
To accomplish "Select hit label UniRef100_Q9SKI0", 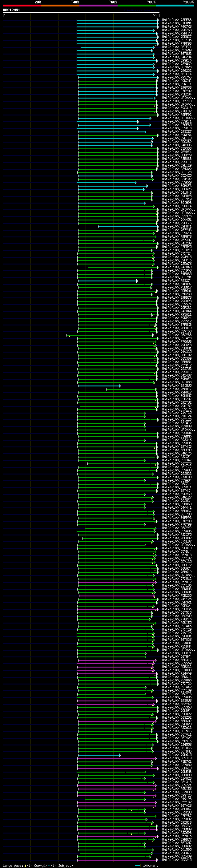I will click(x=177, y=61).
